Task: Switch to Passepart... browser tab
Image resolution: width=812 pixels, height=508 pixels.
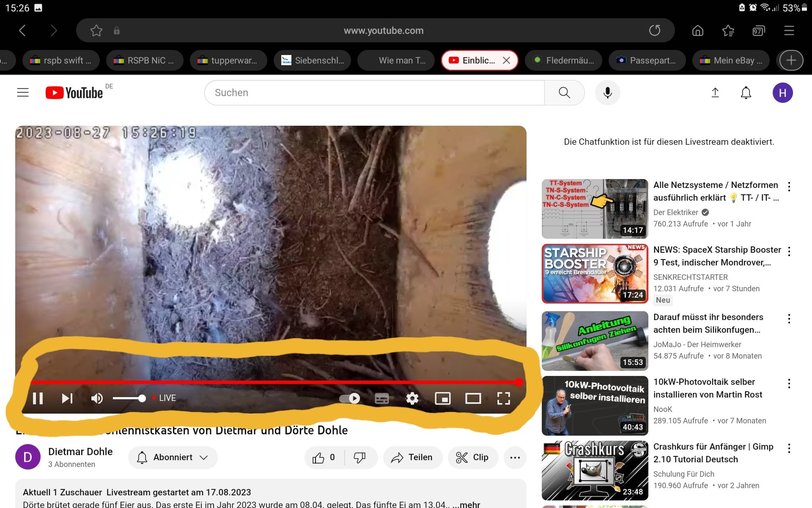Action: [x=647, y=61]
